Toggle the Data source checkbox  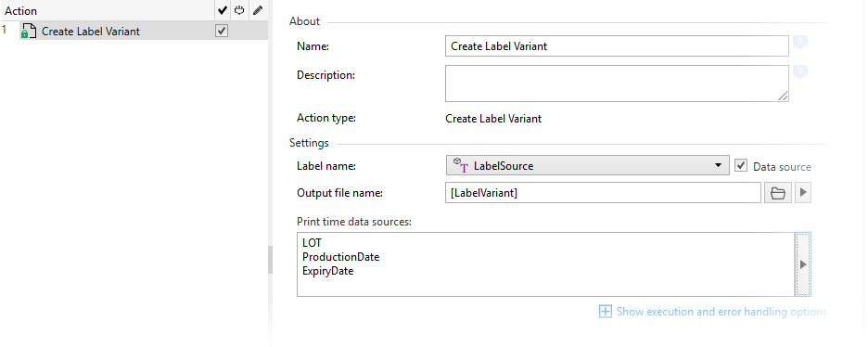click(741, 165)
